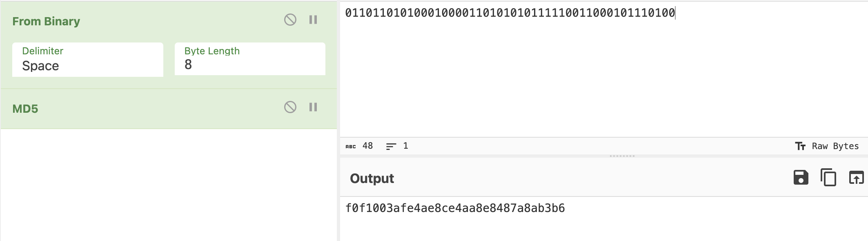Select the MD5 operation title
The height and width of the screenshot is (241, 868).
(25, 109)
